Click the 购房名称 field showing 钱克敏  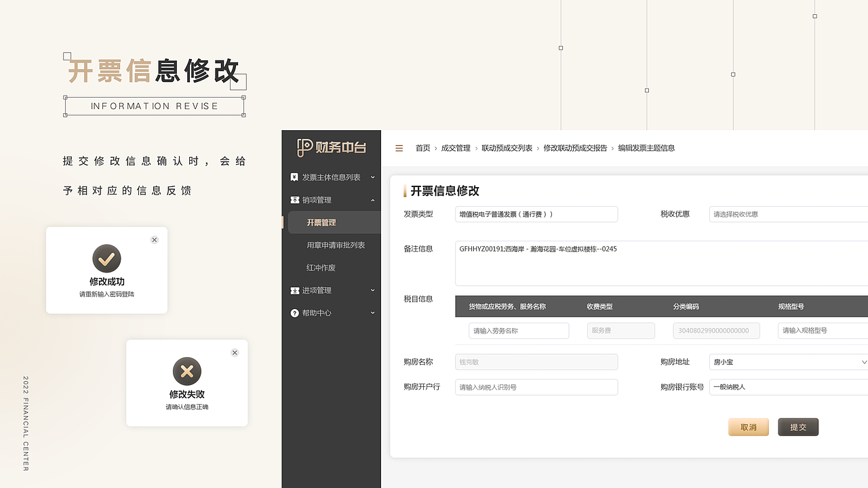click(536, 362)
